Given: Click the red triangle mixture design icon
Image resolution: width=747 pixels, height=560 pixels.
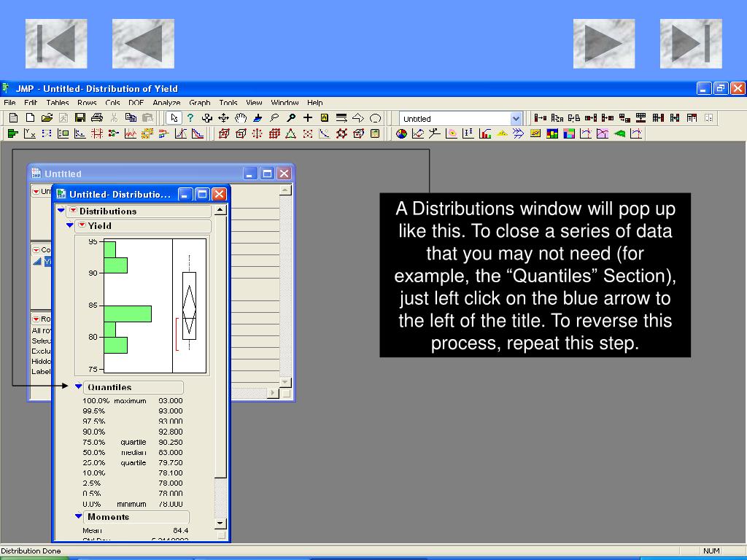Looking at the screenshot, I should [290, 134].
